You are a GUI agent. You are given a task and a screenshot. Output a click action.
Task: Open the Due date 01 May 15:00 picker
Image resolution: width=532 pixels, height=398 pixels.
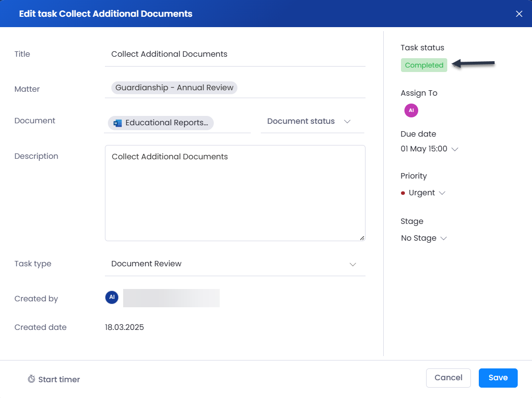(429, 149)
